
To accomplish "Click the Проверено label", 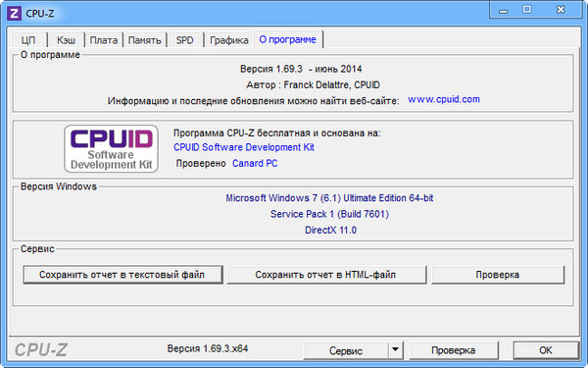I will (201, 164).
